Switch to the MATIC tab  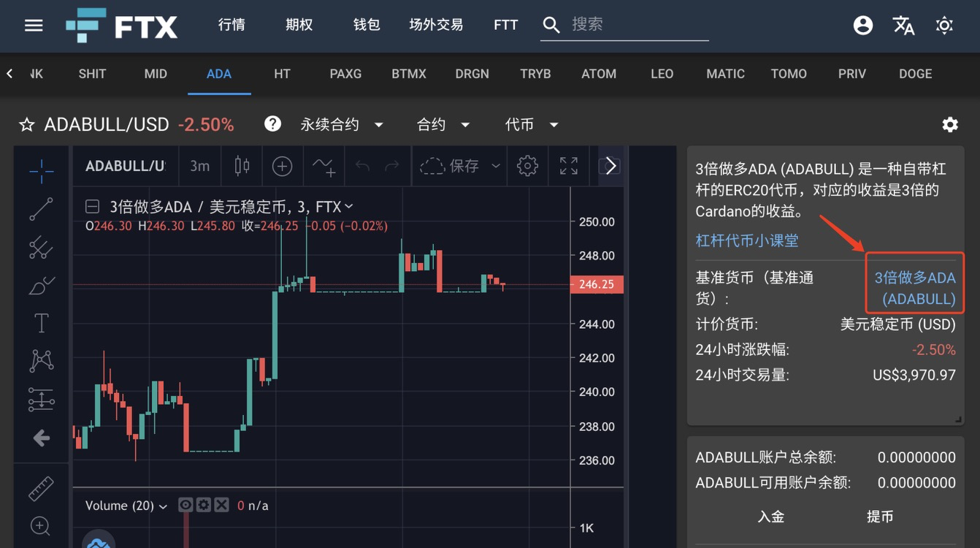click(x=725, y=74)
